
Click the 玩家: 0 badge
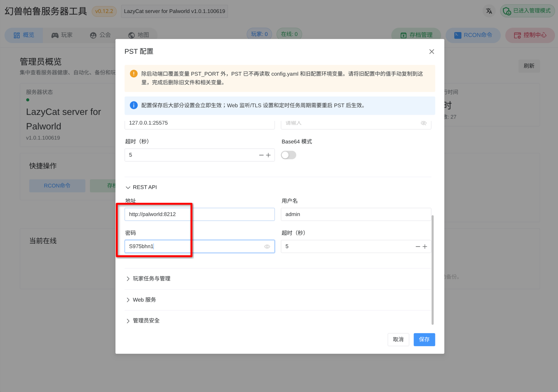259,34
